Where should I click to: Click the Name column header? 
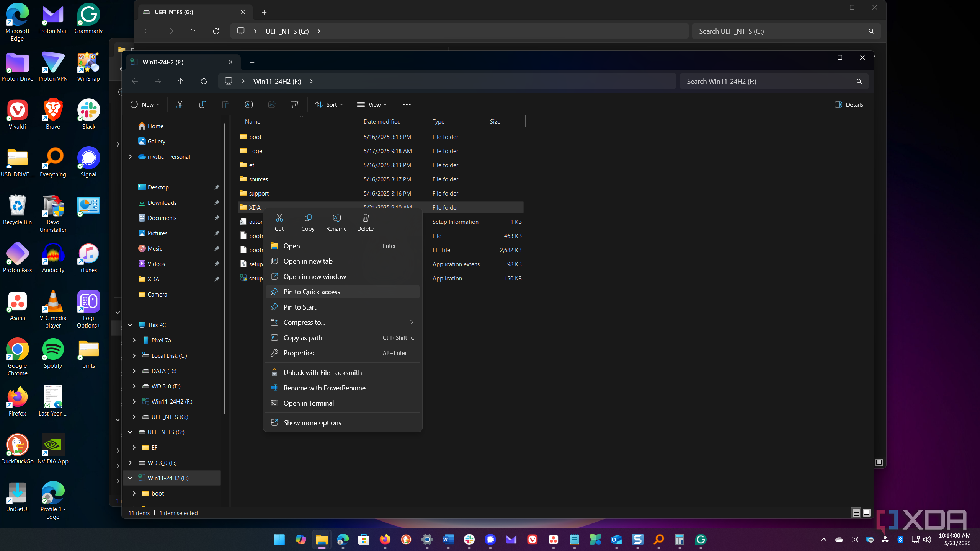pyautogui.click(x=299, y=121)
